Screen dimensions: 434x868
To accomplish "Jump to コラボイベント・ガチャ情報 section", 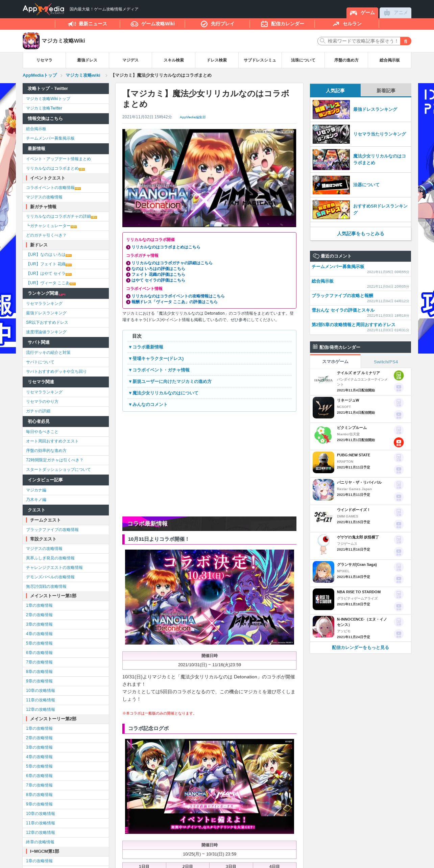I will 159,370.
